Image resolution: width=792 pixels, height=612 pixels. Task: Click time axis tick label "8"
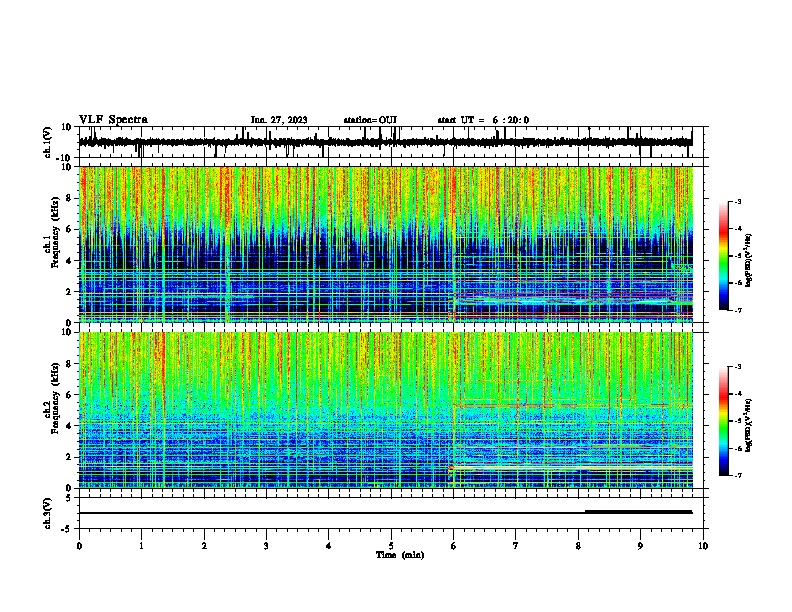click(578, 546)
